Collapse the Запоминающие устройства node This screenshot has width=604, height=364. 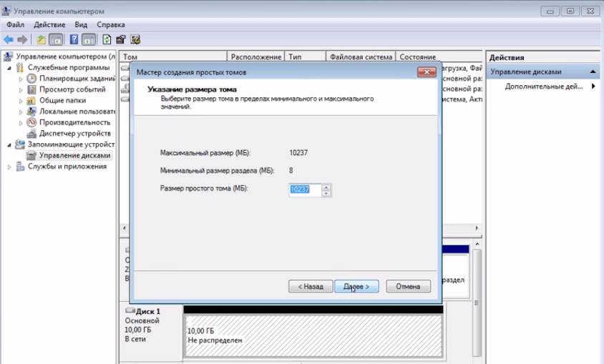[x=9, y=145]
